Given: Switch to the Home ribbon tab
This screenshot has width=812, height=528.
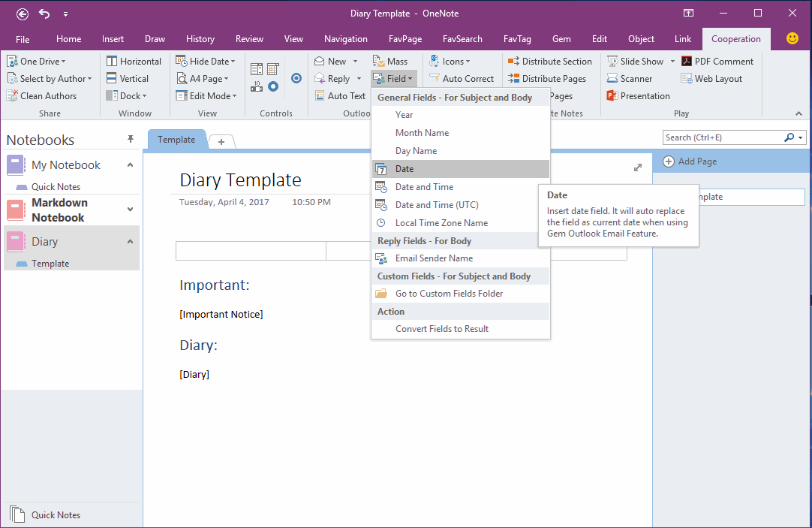Looking at the screenshot, I should 69,39.
